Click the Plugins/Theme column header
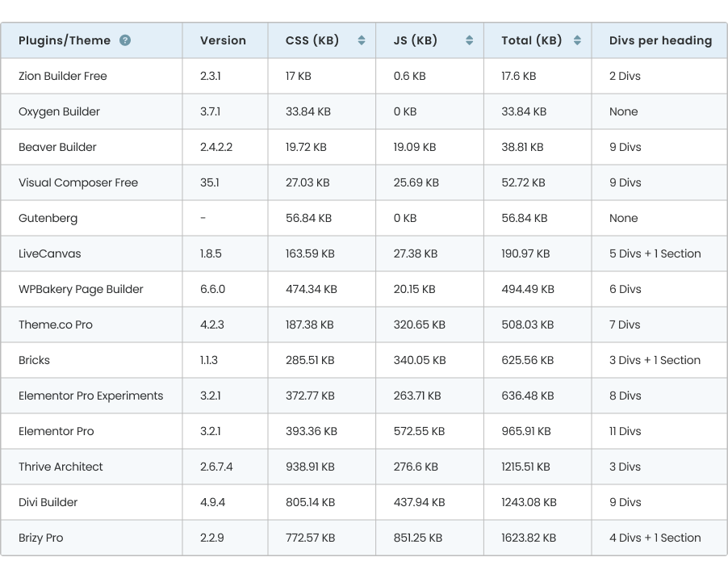728x578 pixels. click(x=65, y=40)
